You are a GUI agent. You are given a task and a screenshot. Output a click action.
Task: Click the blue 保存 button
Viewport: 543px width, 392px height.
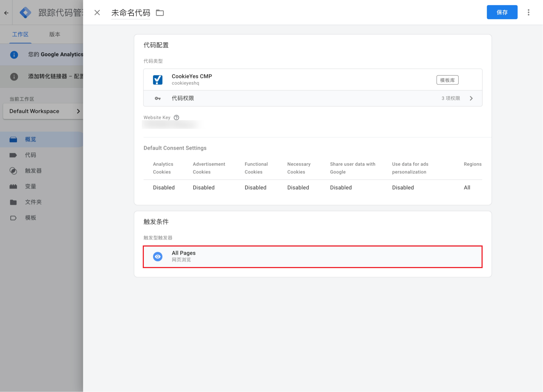(x=502, y=12)
